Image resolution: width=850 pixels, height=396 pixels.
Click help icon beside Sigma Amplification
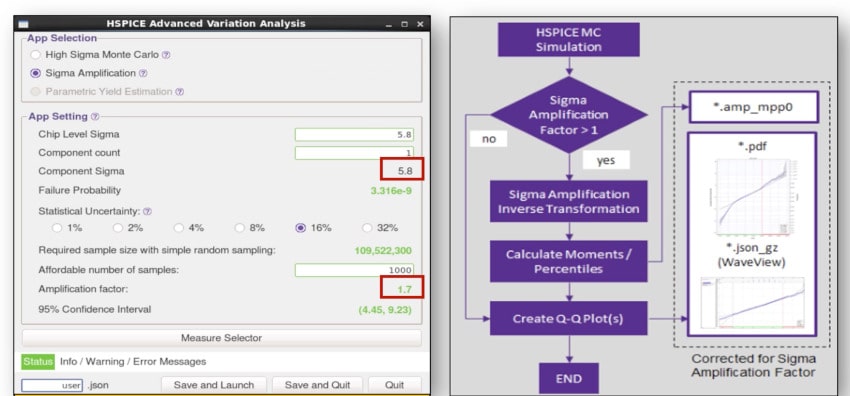(143, 73)
